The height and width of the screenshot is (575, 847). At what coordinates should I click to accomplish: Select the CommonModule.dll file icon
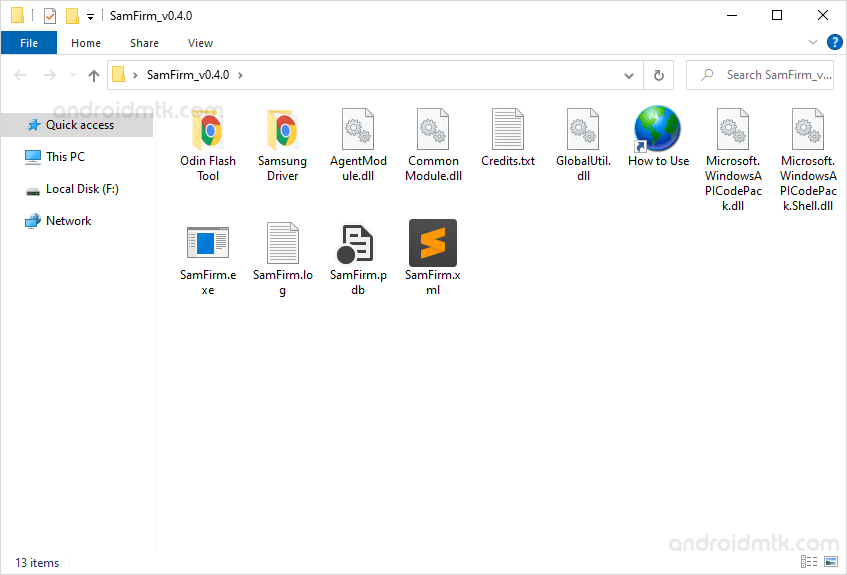[433, 129]
